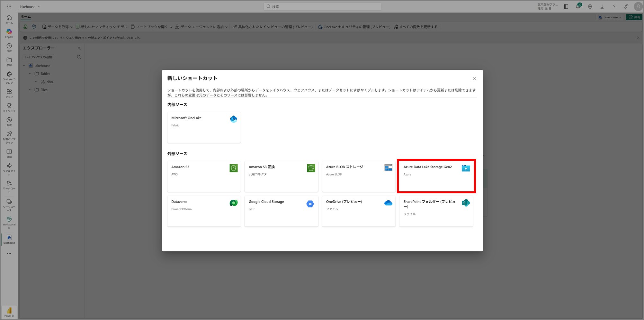Image resolution: width=644 pixels, height=320 pixels.
Task: Click the Azure BLOB storage icon
Action: click(388, 168)
